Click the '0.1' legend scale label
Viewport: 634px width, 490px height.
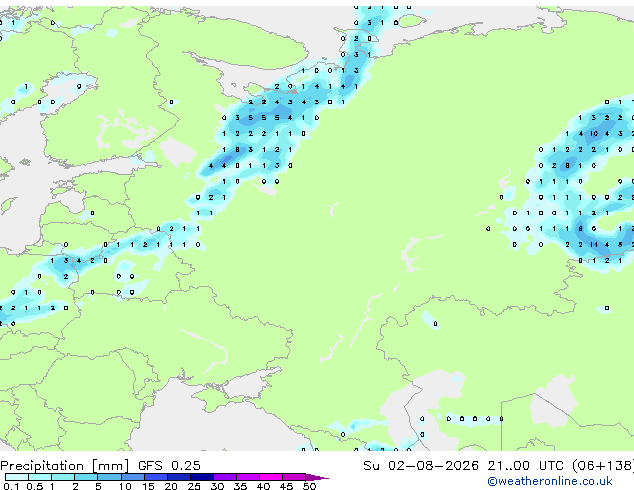click(x=11, y=486)
